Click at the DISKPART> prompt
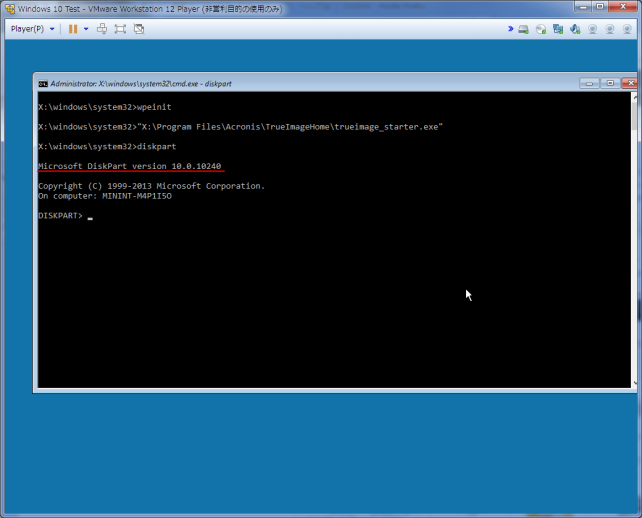The width and height of the screenshot is (642, 518). 61,216
